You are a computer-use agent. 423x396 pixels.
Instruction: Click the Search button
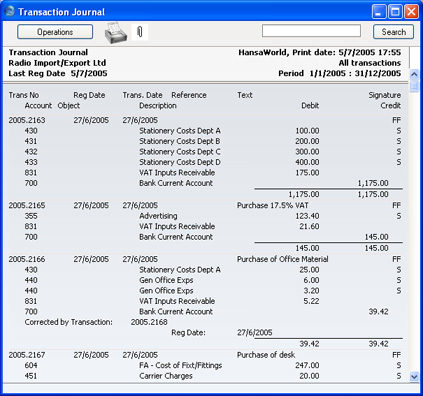point(393,32)
